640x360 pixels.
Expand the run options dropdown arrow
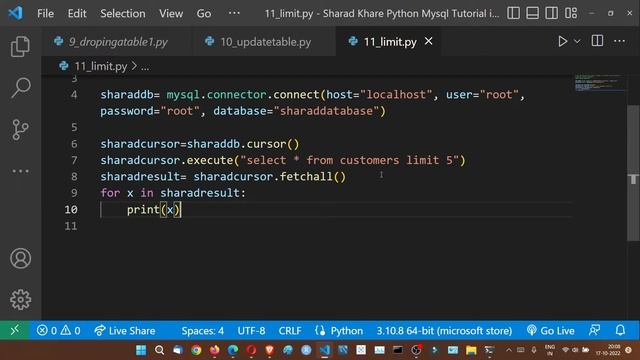point(577,41)
